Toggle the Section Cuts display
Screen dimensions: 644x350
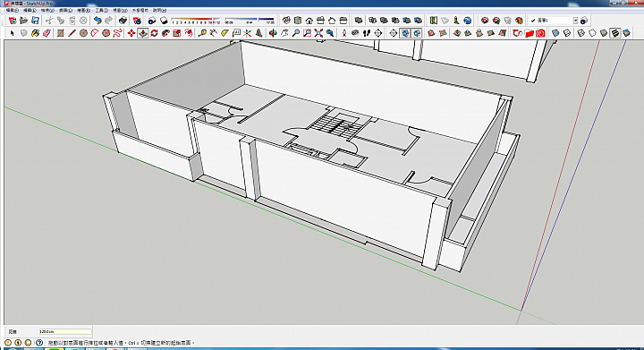click(417, 33)
